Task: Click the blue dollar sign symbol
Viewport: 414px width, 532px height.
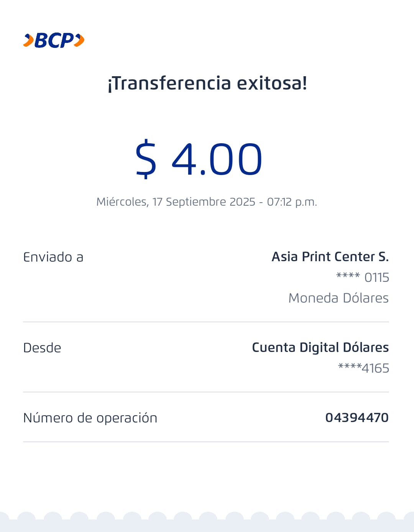Action: (146, 159)
